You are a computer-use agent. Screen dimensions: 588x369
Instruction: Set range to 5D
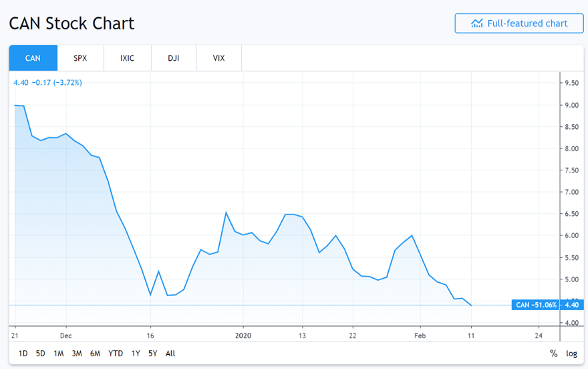coord(41,354)
